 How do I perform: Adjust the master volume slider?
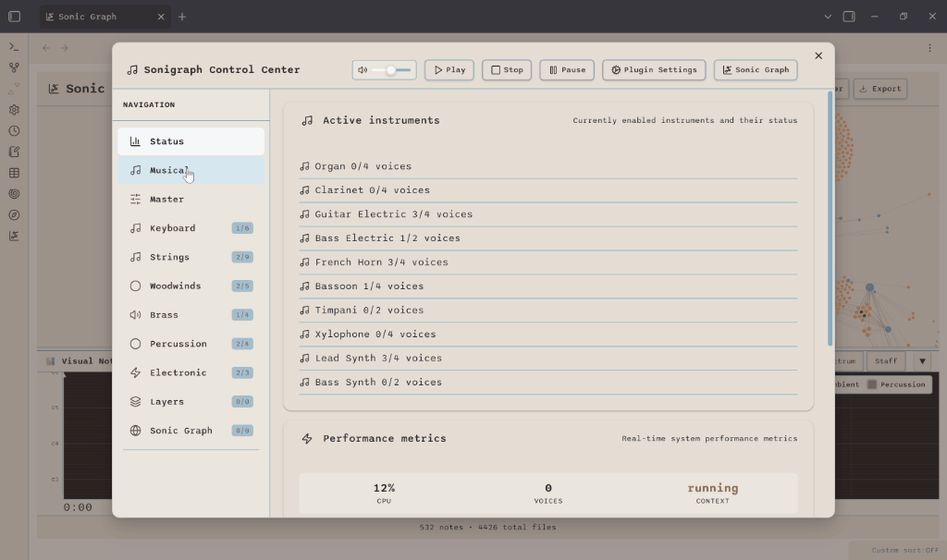click(x=391, y=70)
